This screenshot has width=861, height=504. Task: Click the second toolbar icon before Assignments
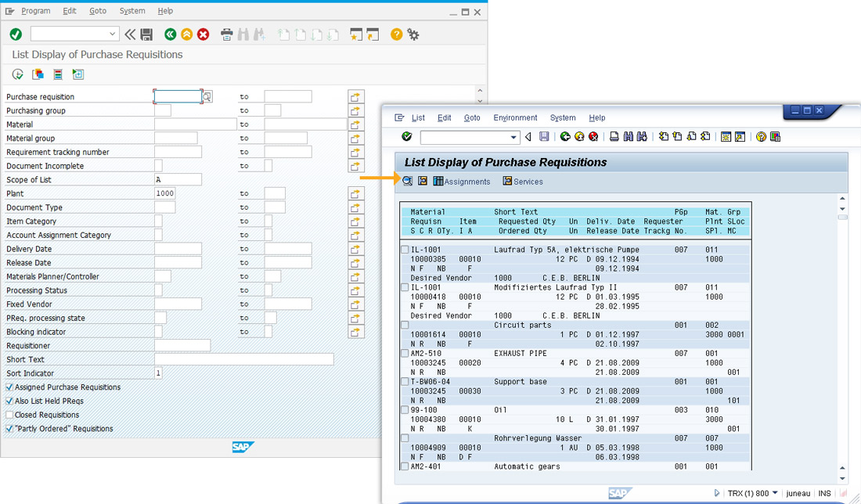[422, 182]
